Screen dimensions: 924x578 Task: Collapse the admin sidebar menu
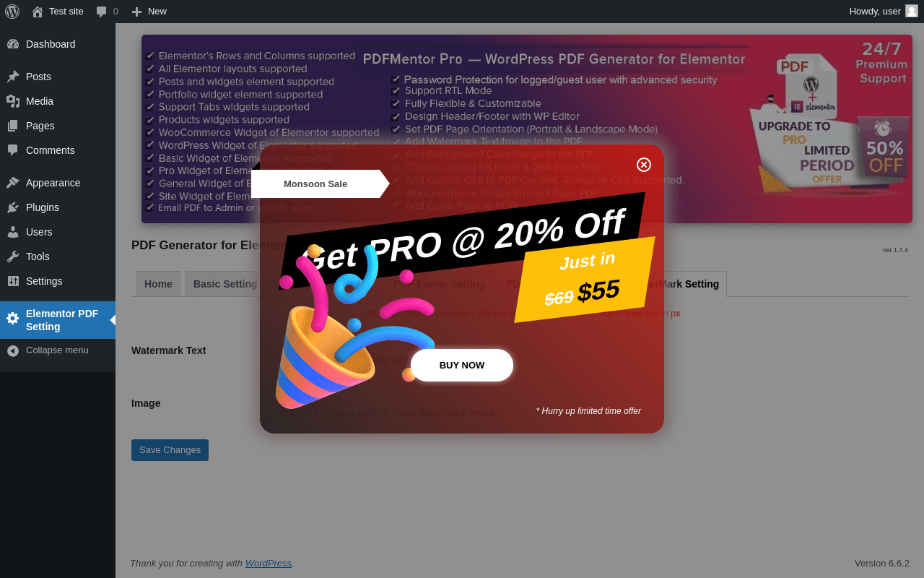tap(58, 350)
